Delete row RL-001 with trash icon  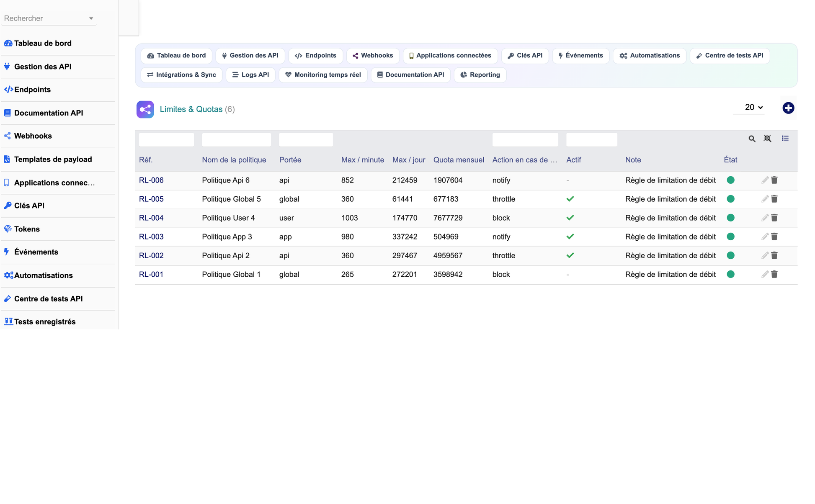[x=774, y=274]
